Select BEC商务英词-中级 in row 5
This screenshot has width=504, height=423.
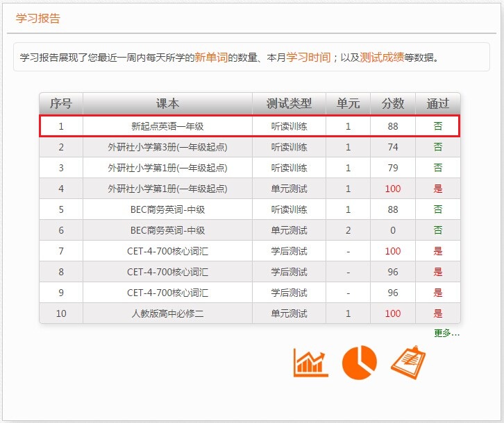(x=167, y=209)
